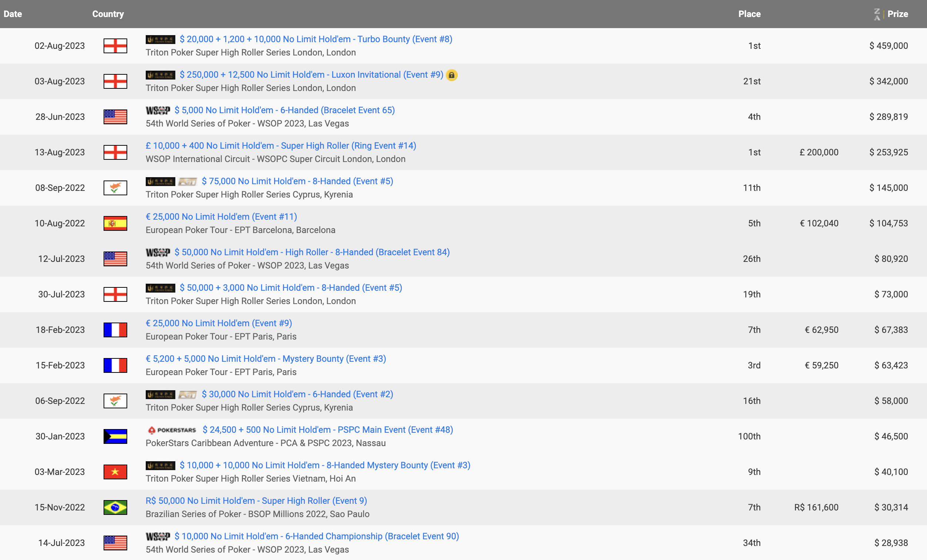927x560 pixels.
Task: Click the Vietnam flag icon
Action: tap(115, 472)
